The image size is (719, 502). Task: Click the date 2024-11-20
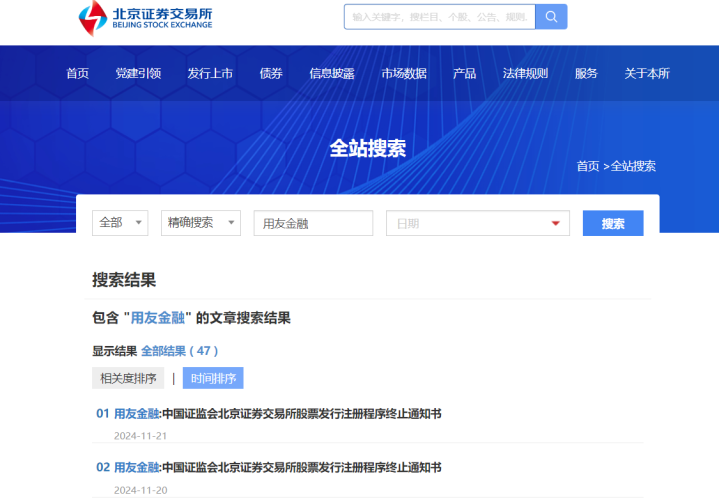[x=140, y=490]
